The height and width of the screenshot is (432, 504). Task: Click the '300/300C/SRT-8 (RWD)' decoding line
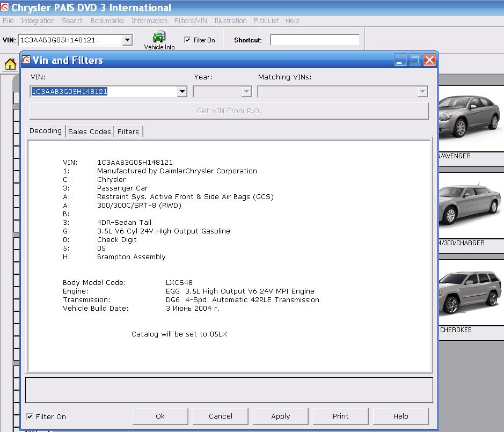point(139,206)
